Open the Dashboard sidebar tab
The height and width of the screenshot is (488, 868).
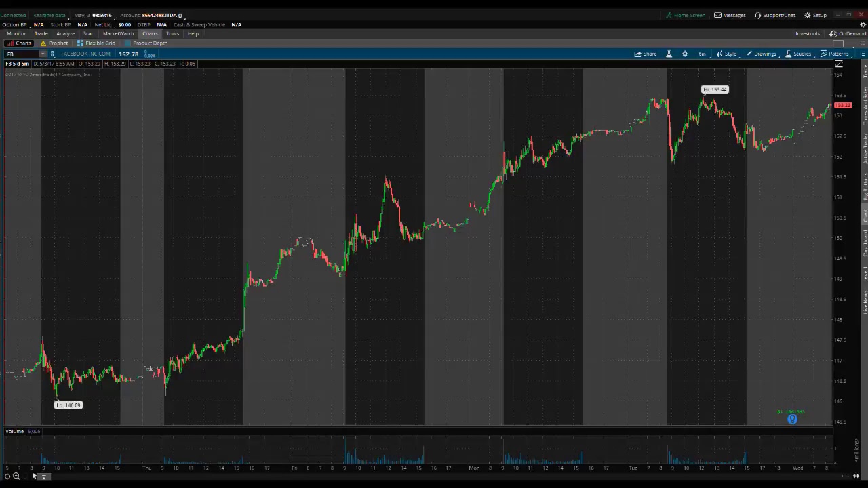click(x=865, y=243)
